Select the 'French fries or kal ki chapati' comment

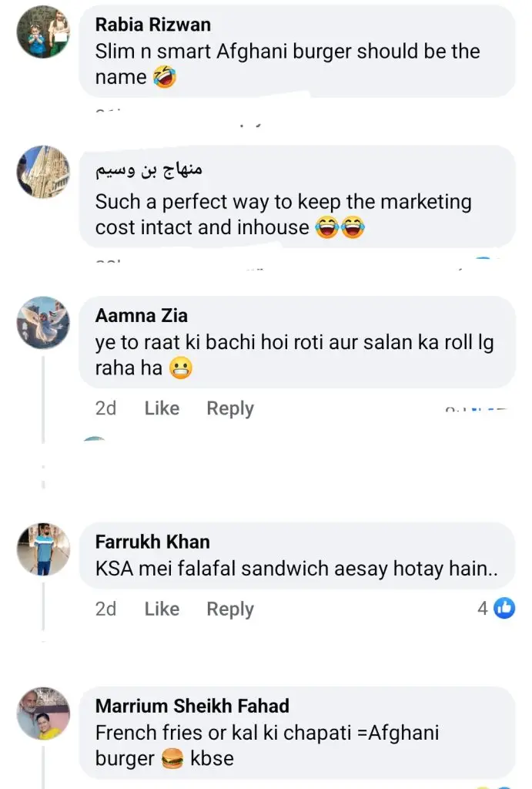(x=266, y=745)
